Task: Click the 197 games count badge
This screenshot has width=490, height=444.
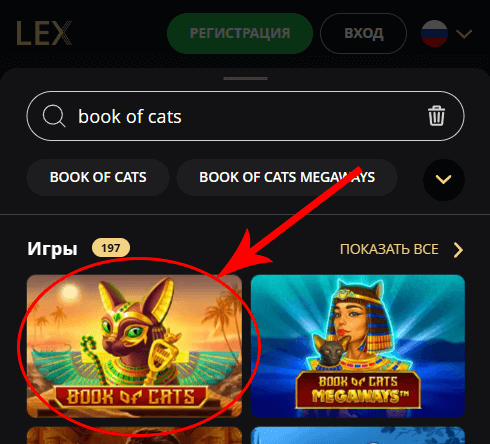Action: [111, 248]
